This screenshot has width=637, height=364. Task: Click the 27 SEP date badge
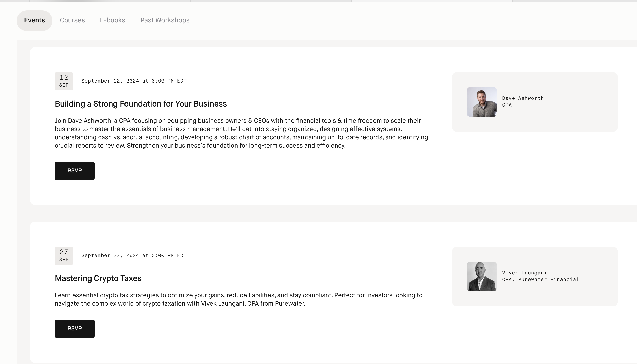[64, 256]
